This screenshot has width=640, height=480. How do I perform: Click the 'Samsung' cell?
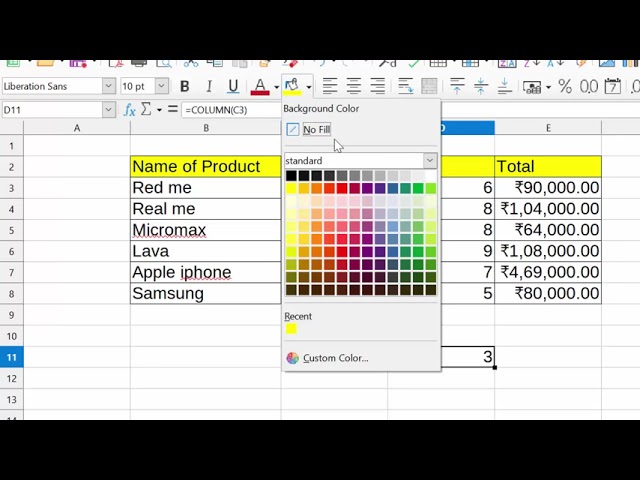[206, 293]
